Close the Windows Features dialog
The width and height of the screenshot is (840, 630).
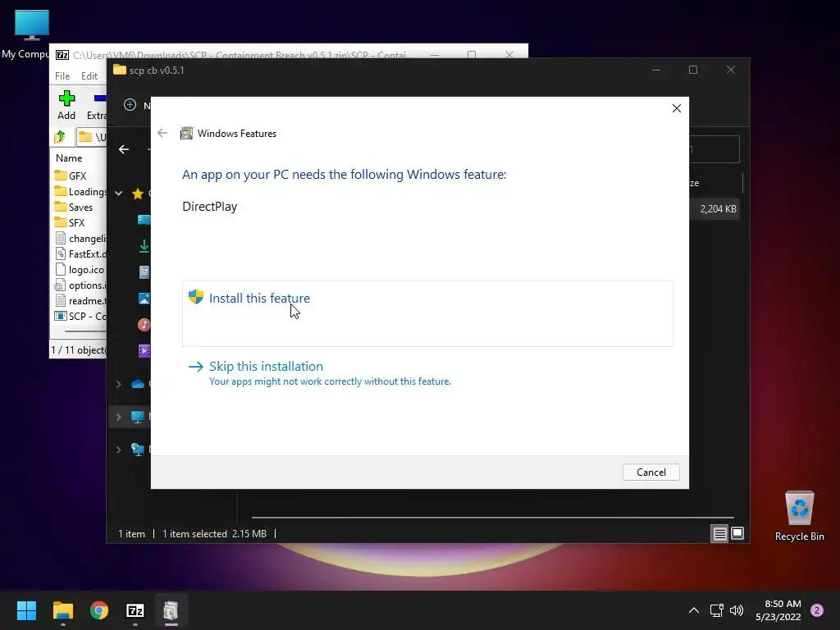click(677, 108)
